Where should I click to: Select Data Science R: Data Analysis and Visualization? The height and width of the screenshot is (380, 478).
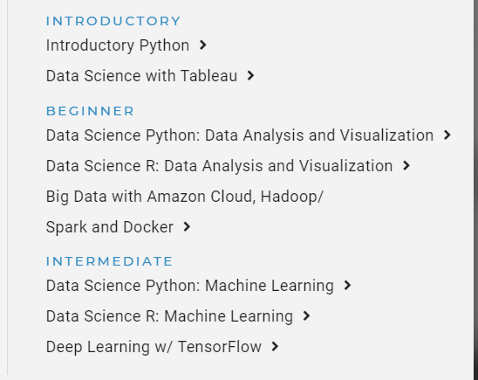[x=219, y=166]
